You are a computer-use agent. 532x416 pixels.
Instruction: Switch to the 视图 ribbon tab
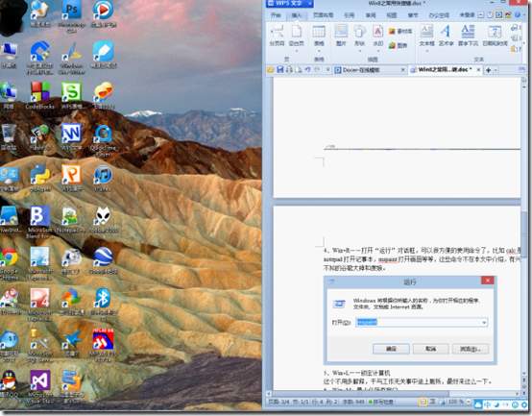click(392, 15)
